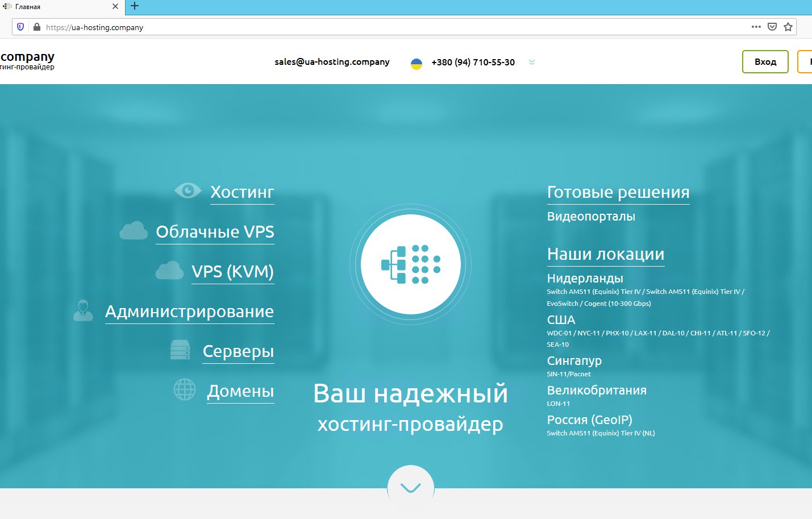Select the Нидерланды location

click(585, 279)
